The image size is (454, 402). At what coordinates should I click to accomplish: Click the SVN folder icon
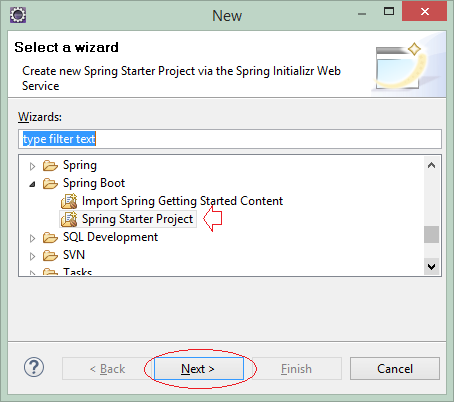tap(50, 255)
